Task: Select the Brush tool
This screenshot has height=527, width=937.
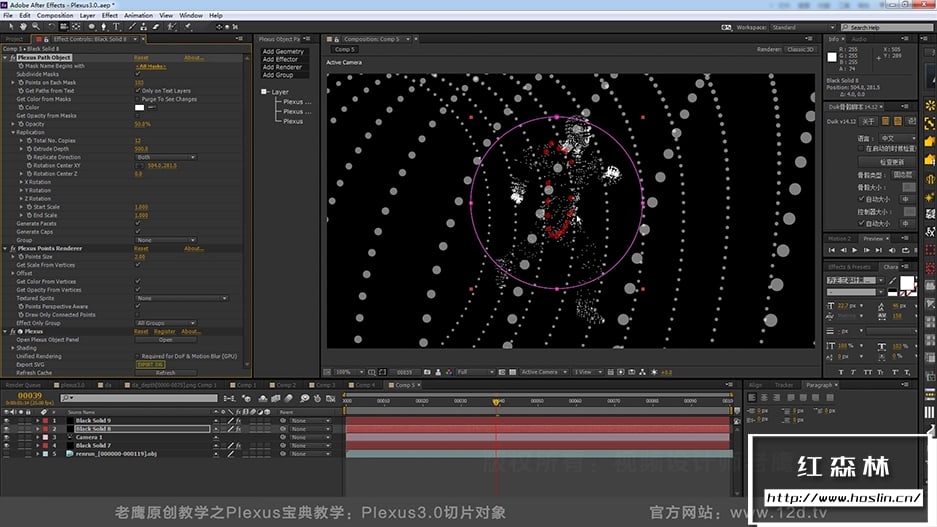Action: pos(132,27)
